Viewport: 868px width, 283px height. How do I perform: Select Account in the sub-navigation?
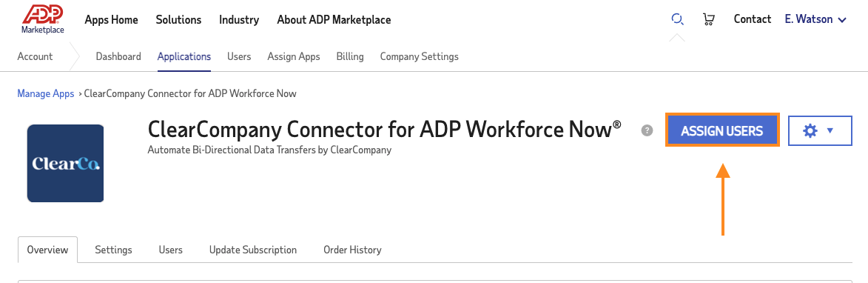(x=35, y=56)
